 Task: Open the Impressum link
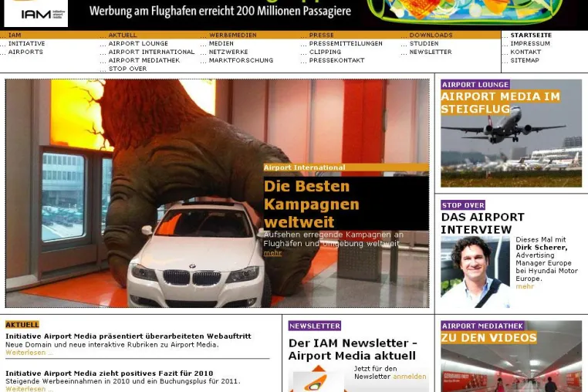[530, 43]
